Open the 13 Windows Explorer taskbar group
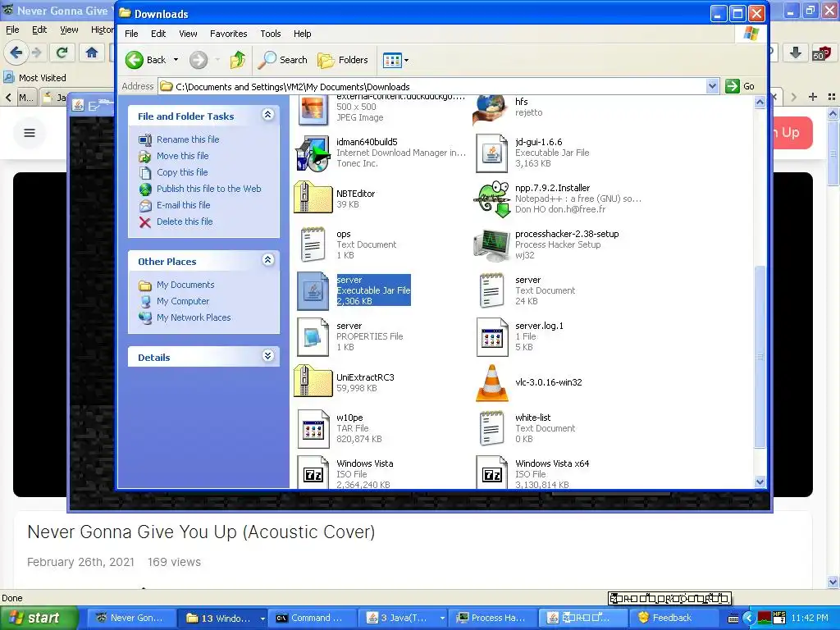840x630 pixels. pyautogui.click(x=224, y=618)
